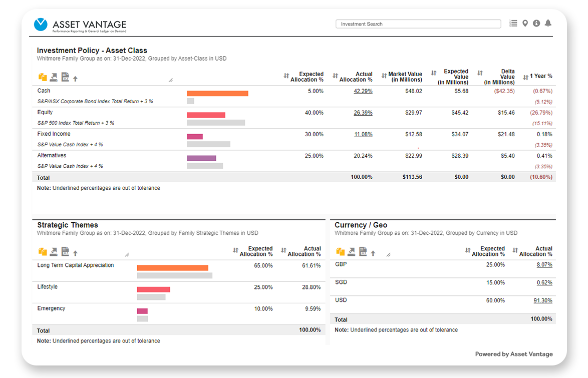Sort Currency / Geo by Actual Allocation % arrows
The height and width of the screenshot is (378, 588).
515,250
